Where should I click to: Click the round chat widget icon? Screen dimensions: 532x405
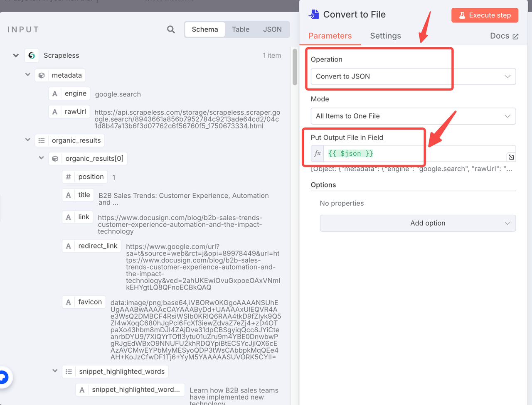[3, 378]
